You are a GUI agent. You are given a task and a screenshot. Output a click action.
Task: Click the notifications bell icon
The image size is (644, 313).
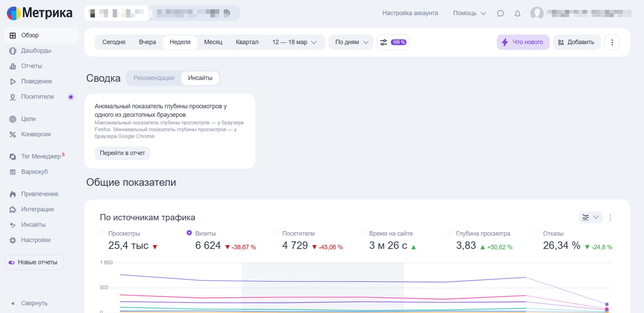(518, 13)
